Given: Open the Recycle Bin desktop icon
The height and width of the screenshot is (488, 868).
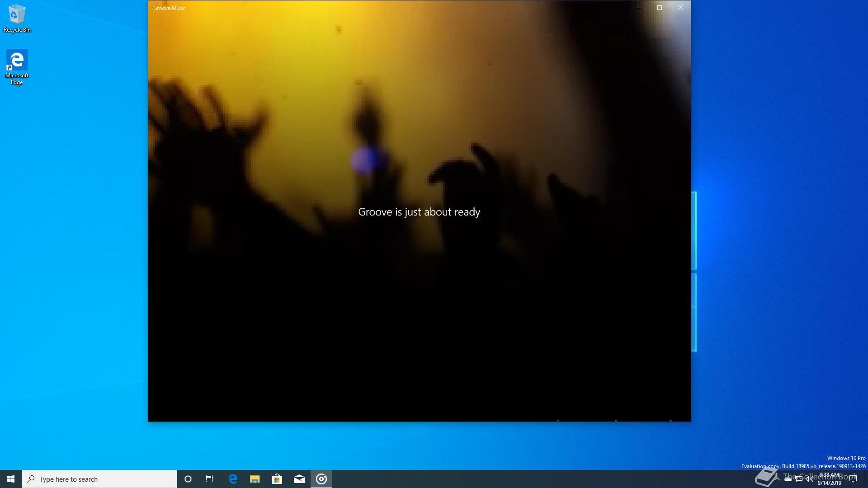Looking at the screenshot, I should pos(17,19).
